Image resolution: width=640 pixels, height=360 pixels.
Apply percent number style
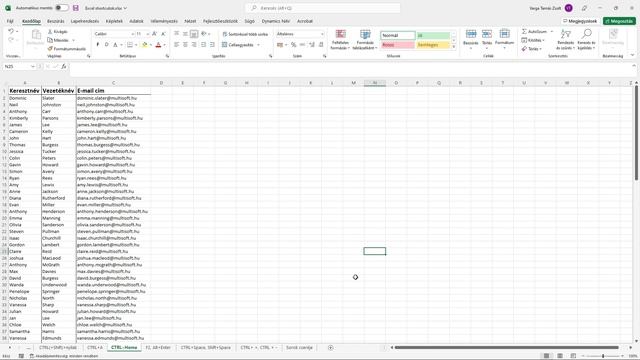293,44
